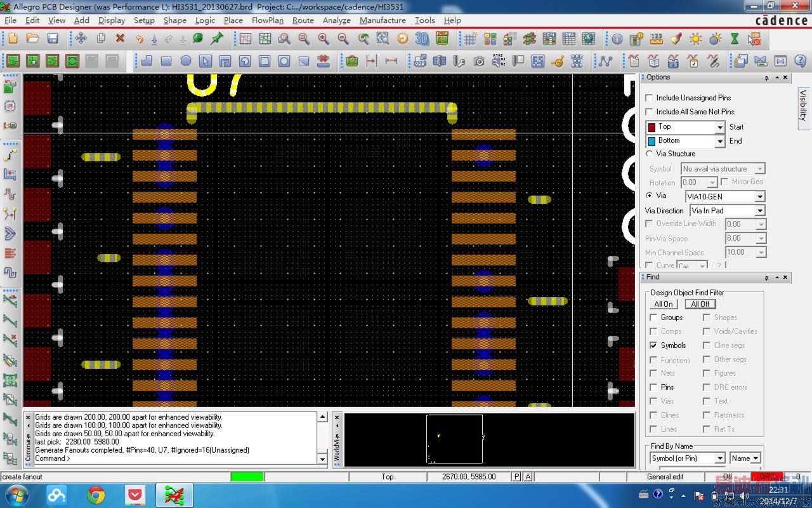812x508 pixels.
Task: Enable Include Unassigned Pins checkbox
Action: 649,98
